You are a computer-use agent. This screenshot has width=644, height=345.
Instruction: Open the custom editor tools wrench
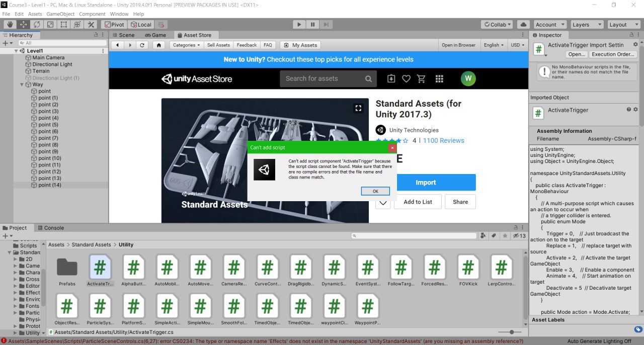(91, 24)
